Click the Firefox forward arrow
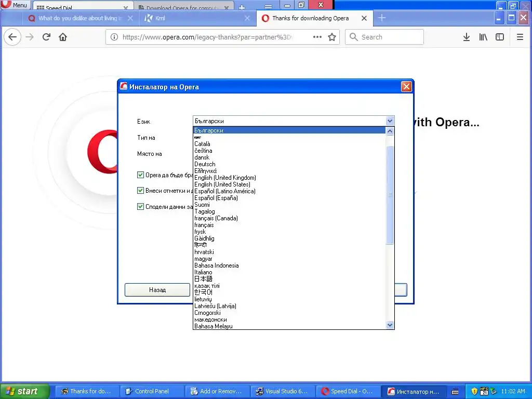 coord(30,37)
